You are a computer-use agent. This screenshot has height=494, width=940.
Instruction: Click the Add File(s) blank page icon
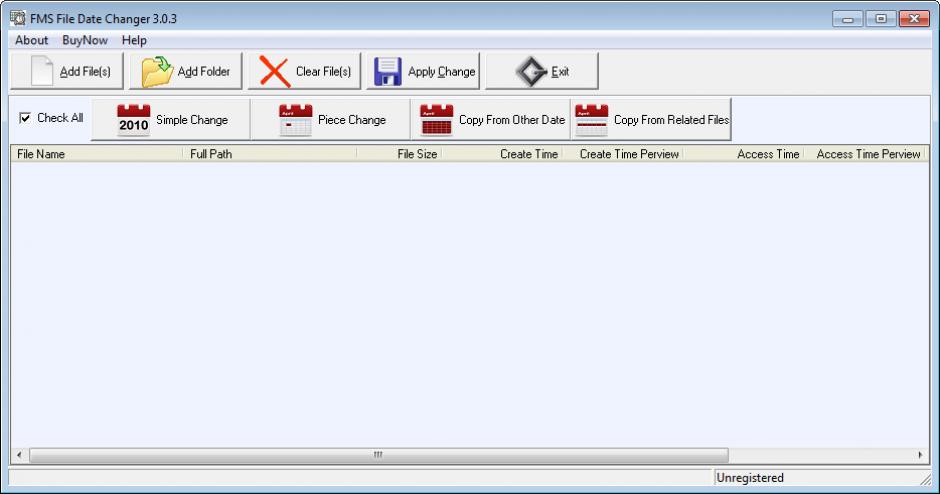[42, 71]
